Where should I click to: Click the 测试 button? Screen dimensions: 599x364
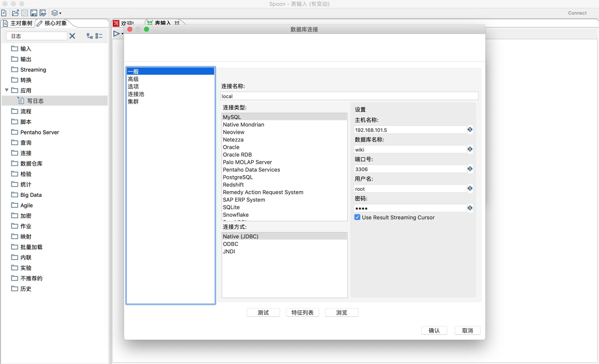[263, 312]
